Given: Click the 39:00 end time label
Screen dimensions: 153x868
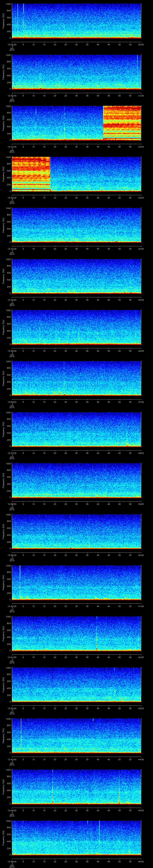Looking at the screenshot, I should pyautogui.click(x=141, y=504).
